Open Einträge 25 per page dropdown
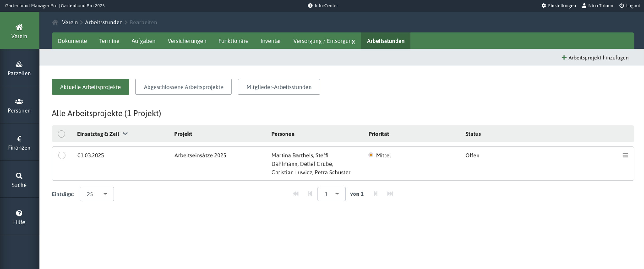Screen dimensions: 644x269 (x=97, y=194)
